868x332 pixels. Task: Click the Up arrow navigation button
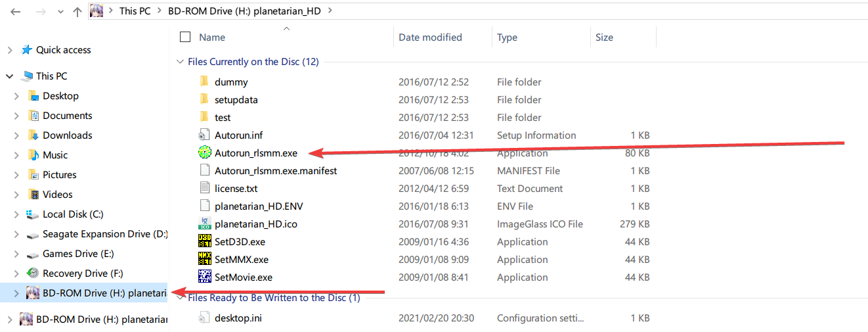coord(77,11)
